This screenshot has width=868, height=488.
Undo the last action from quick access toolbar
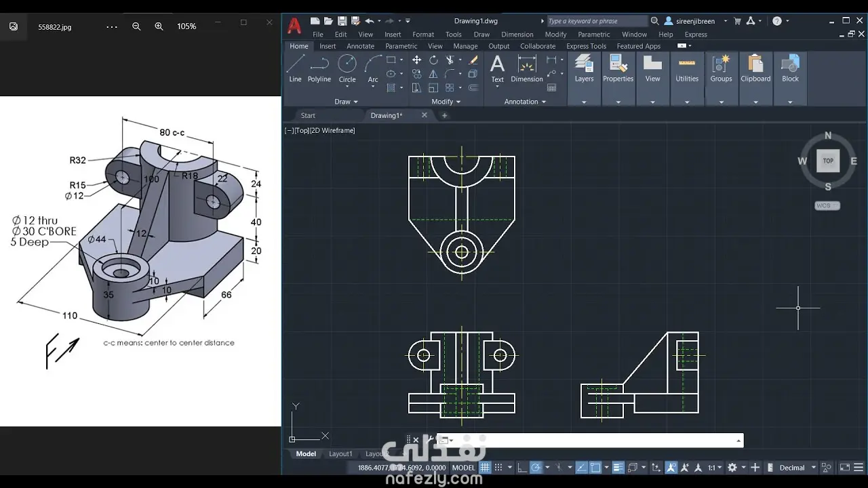369,21
